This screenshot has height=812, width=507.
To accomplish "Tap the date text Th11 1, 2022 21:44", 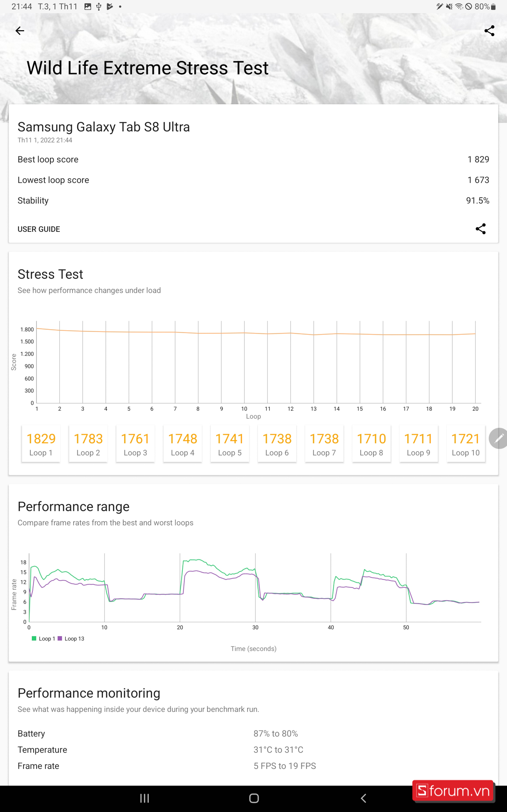I will (x=45, y=140).
